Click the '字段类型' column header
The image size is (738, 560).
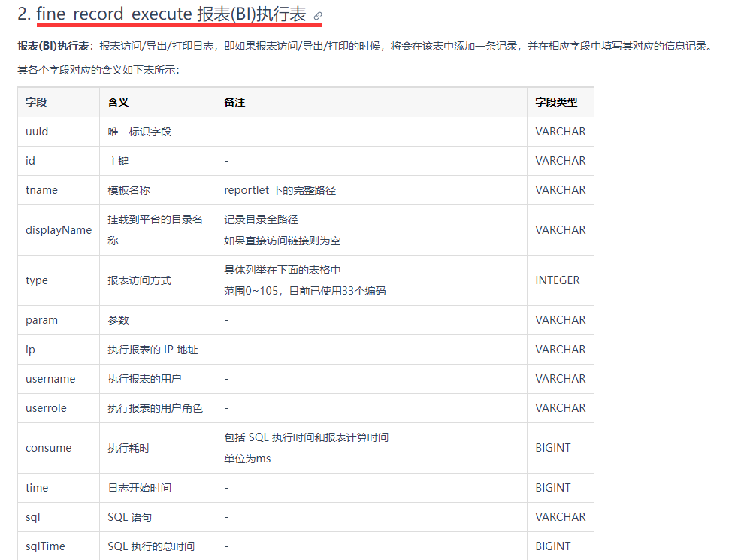tap(561, 102)
